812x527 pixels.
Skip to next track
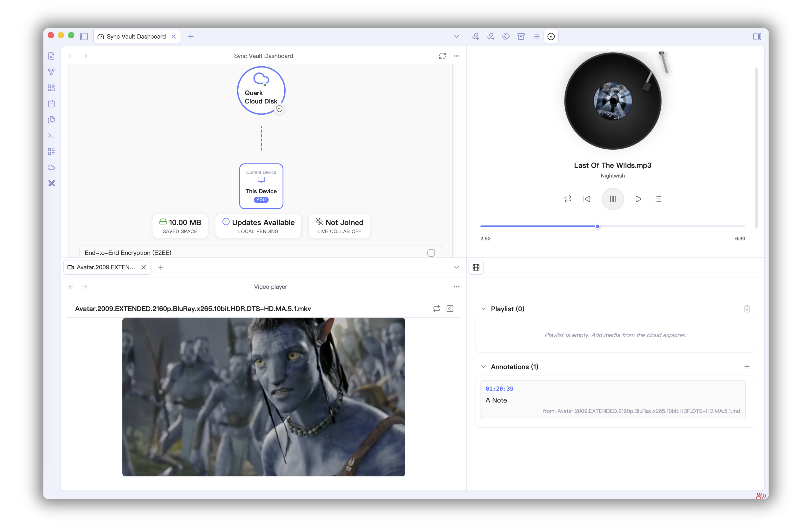click(x=639, y=199)
